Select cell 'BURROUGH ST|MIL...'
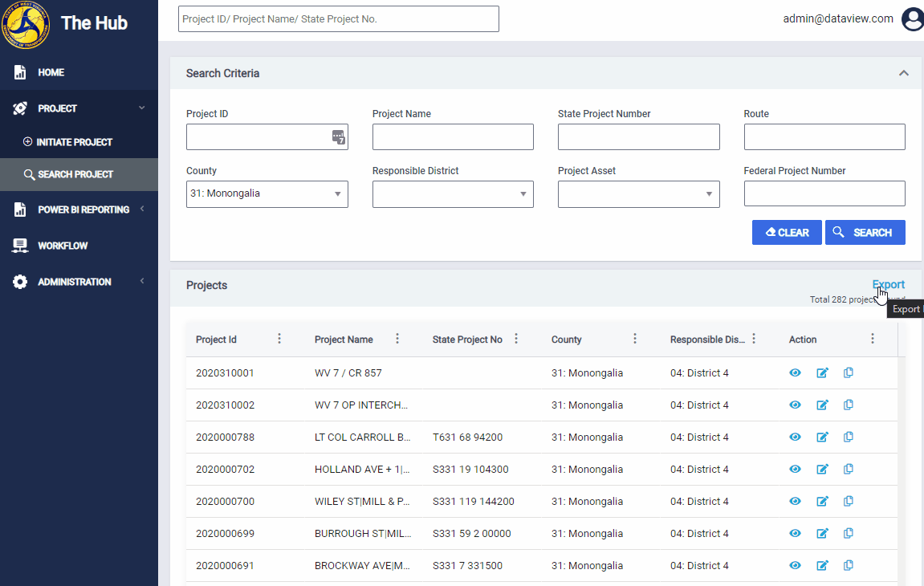This screenshot has width=924, height=586. coord(363,534)
